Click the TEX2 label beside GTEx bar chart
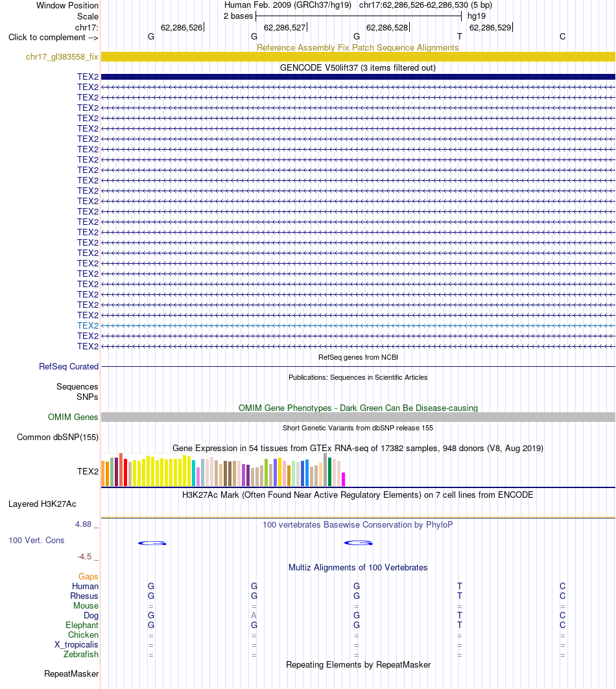This screenshot has width=616, height=689. pyautogui.click(x=88, y=471)
